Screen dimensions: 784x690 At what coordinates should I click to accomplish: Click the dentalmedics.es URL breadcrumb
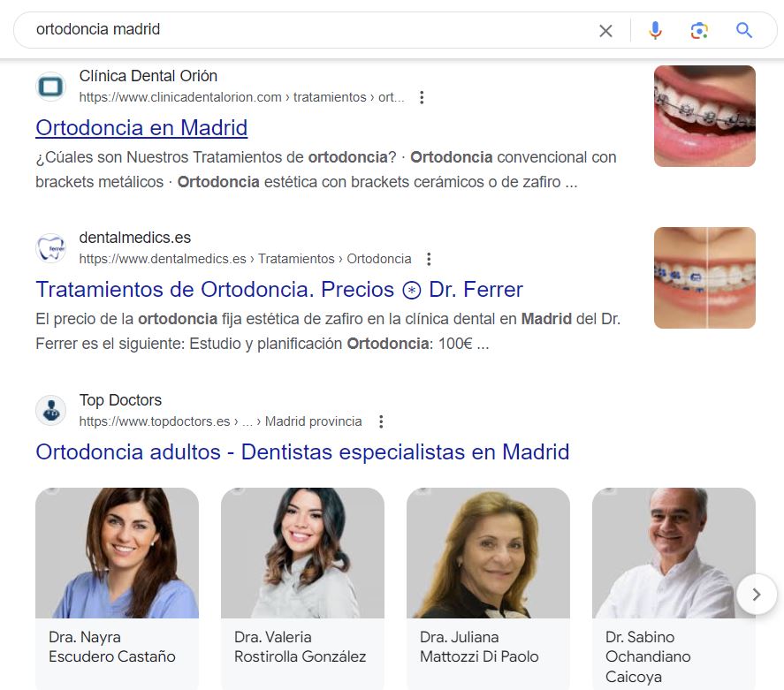(245, 259)
